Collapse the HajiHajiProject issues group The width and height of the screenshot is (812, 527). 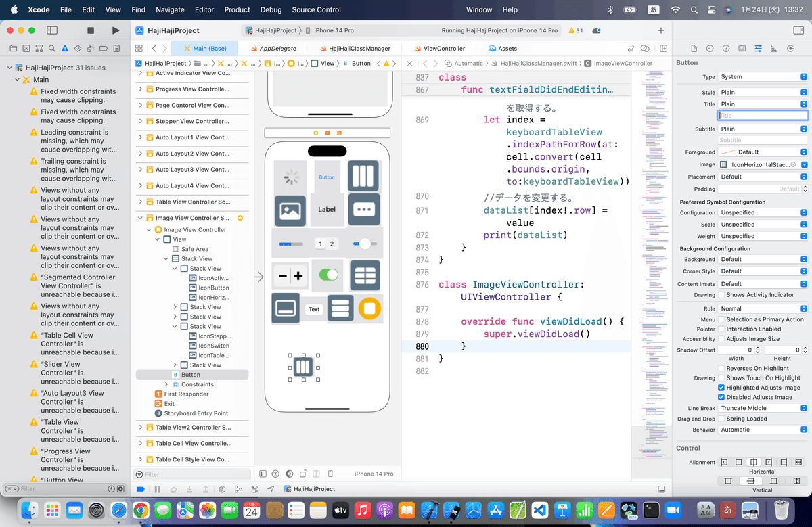9,68
